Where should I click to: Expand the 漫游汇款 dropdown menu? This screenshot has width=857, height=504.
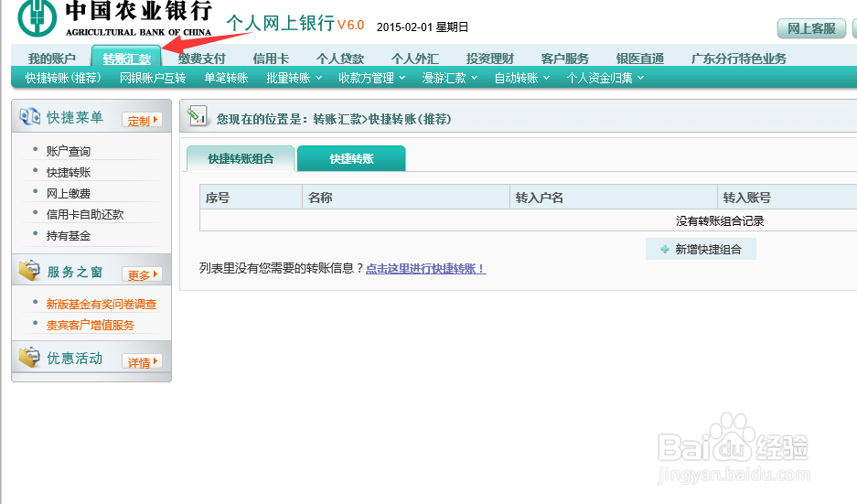pyautogui.click(x=450, y=78)
